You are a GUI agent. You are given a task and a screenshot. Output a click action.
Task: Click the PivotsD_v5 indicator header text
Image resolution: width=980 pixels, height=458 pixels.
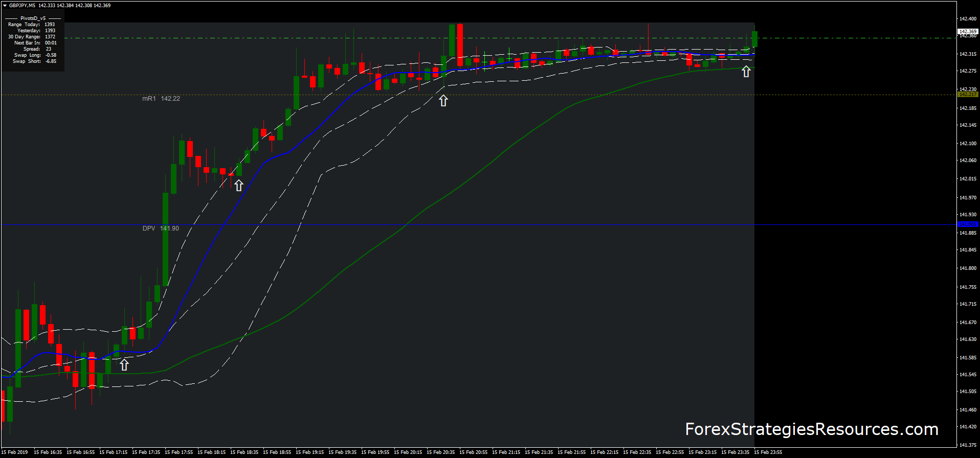point(33,18)
